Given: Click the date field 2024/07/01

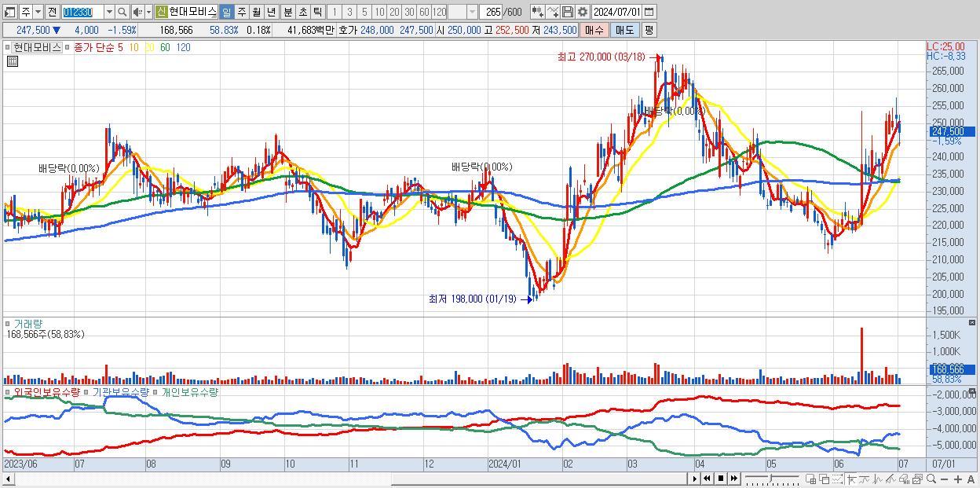Looking at the screenshot, I should click(616, 12).
